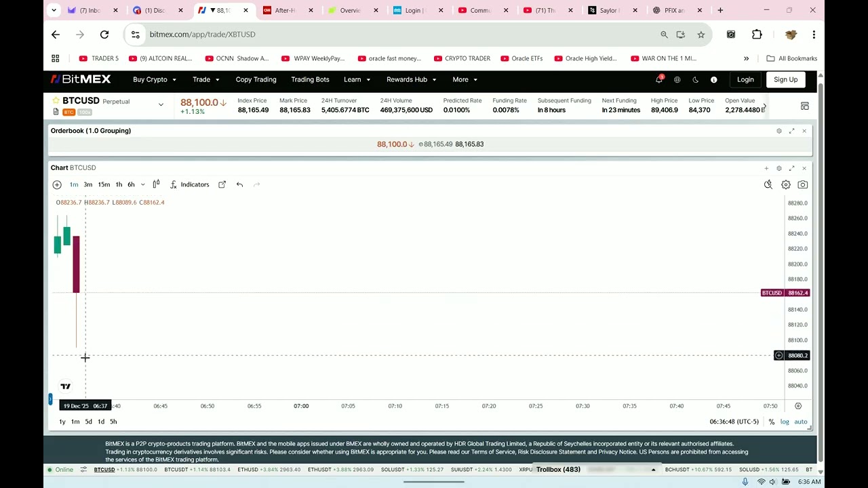Viewport: 868px width, 488px height.
Task: Add a new chart with plus icon
Action: point(766,168)
